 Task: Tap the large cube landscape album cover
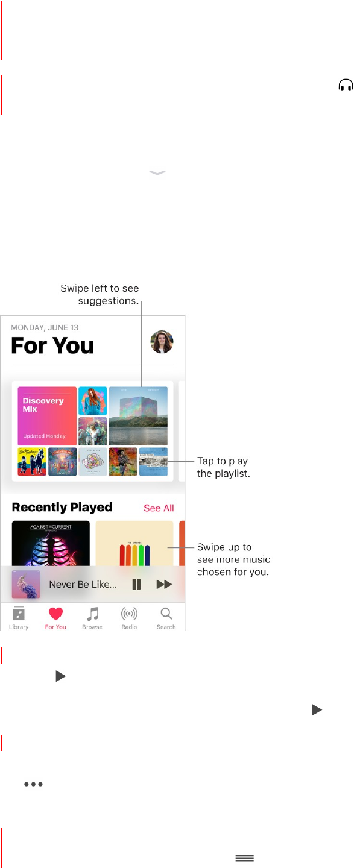click(x=138, y=416)
